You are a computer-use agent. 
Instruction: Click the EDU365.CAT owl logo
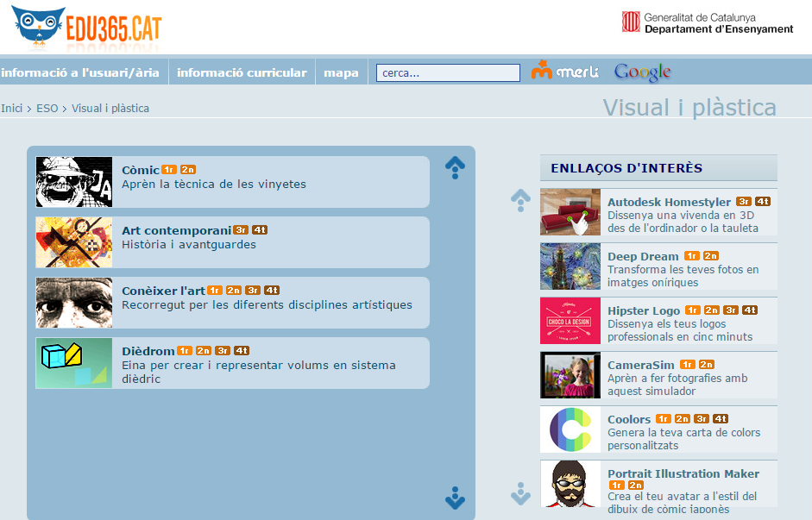point(86,28)
